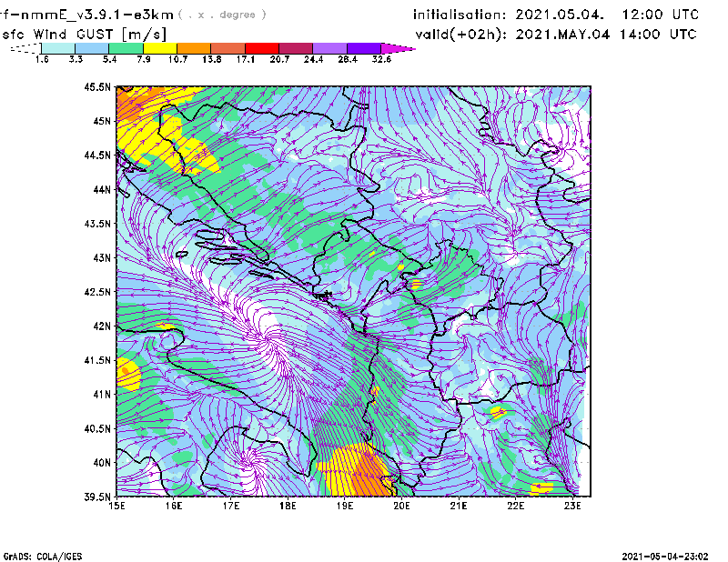Click the '45.5N' latitude label

tap(97, 86)
